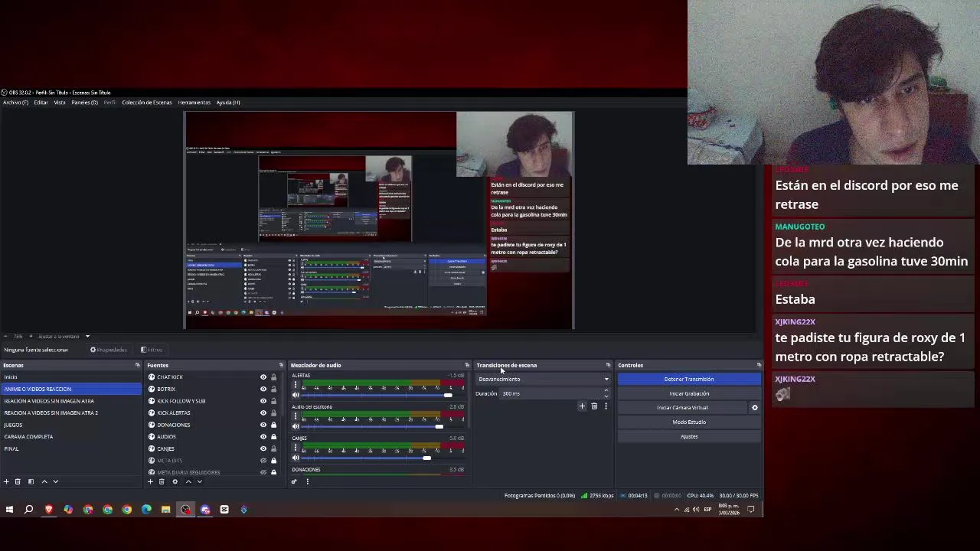Open the Ayuda menu
Screen dimensions: 980x551
[x=228, y=103]
